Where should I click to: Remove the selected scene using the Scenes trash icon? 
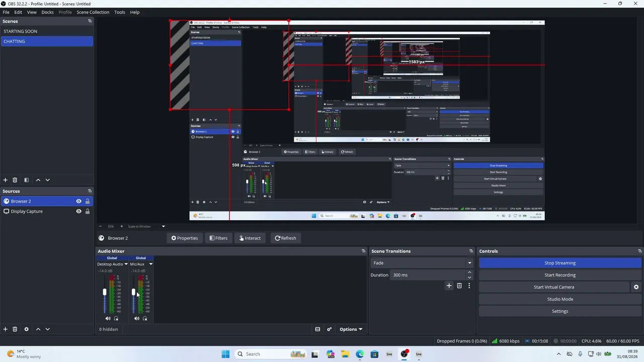pyautogui.click(x=15, y=180)
